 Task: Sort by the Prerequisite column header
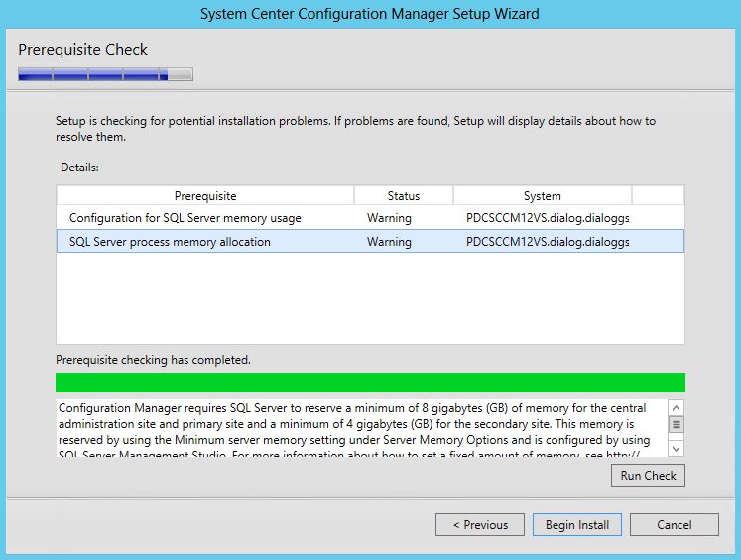click(205, 196)
